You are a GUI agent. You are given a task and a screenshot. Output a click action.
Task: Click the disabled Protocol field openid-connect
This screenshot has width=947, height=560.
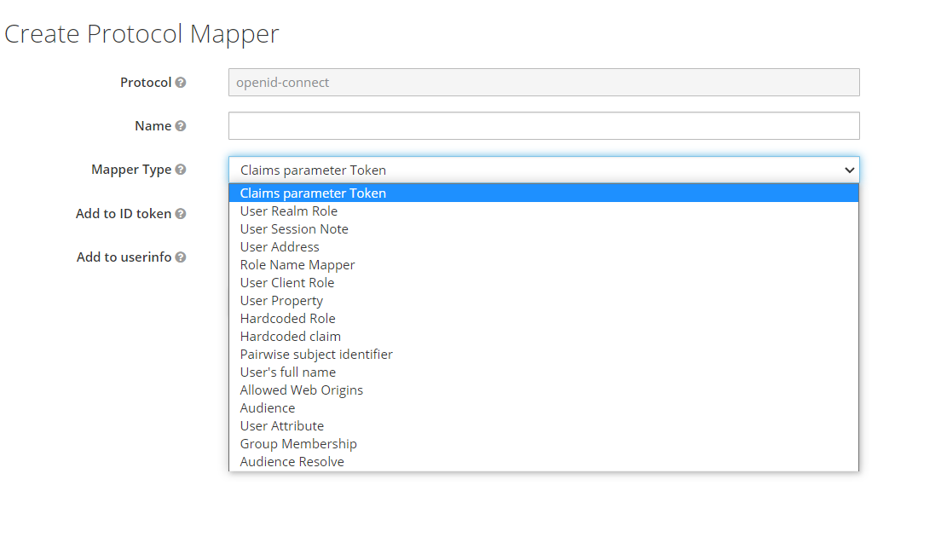click(x=544, y=82)
